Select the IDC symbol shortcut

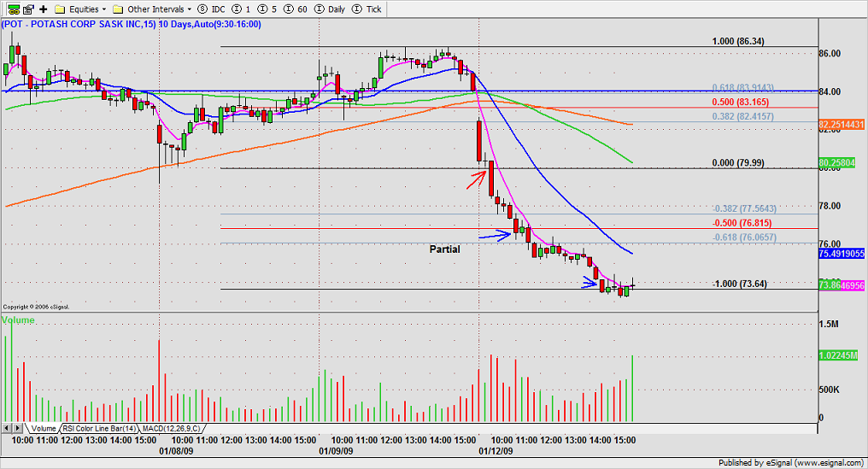click(x=212, y=9)
